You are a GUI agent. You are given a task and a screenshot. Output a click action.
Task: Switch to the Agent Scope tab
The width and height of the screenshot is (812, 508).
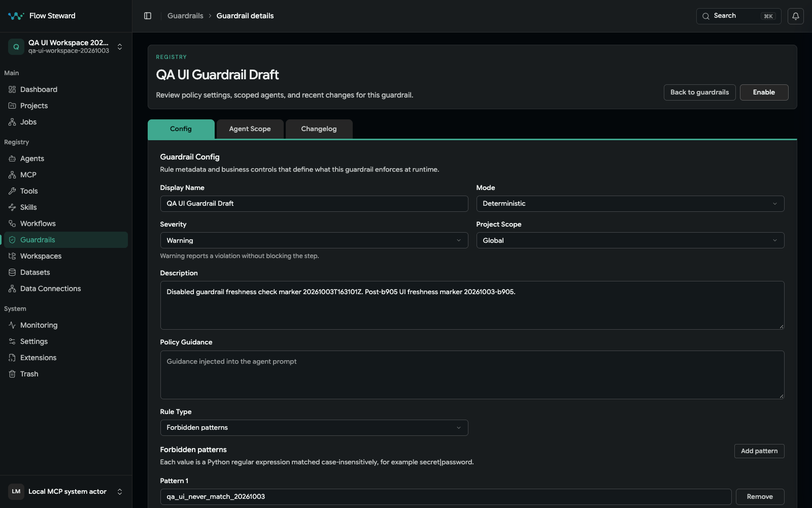(x=250, y=129)
